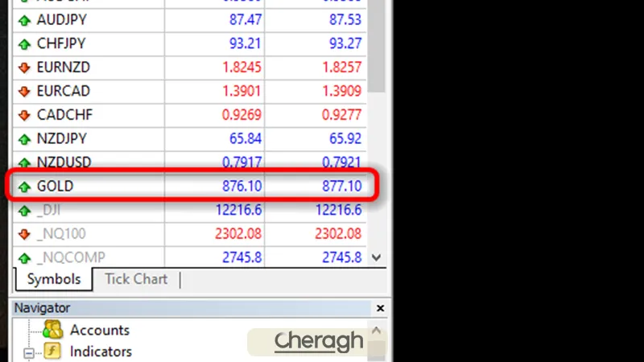Screen dimensions: 644x362
Task: Select the EURNZD symbol
Action: pos(64,68)
